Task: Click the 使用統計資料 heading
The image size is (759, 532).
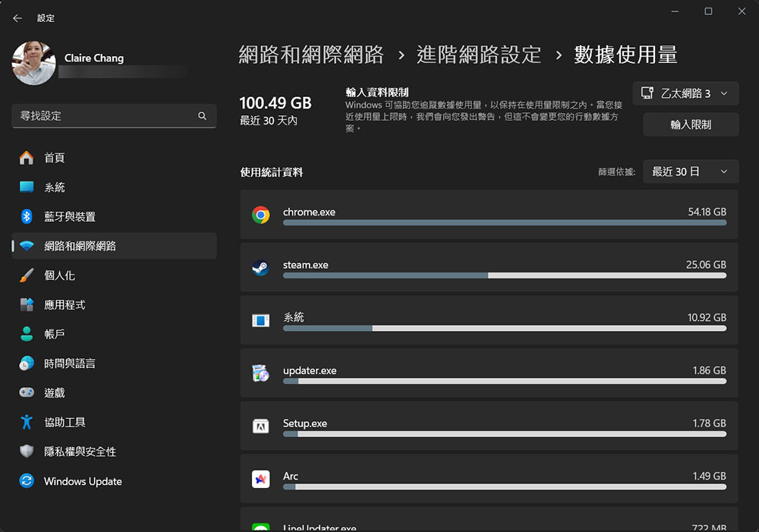Action: (272, 172)
